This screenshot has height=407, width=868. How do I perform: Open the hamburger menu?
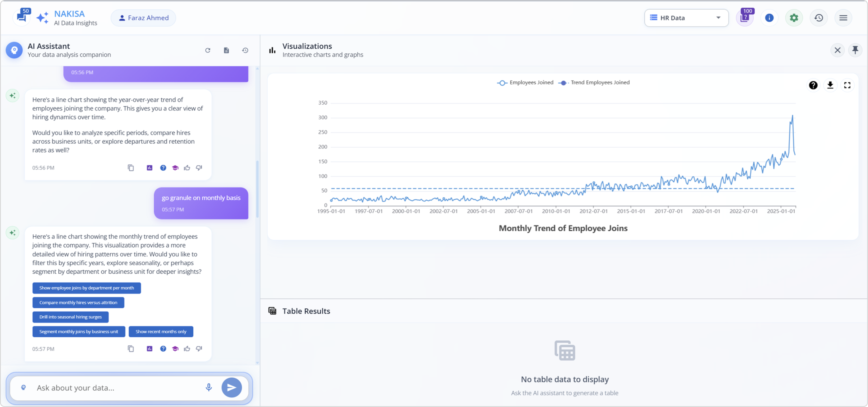843,18
